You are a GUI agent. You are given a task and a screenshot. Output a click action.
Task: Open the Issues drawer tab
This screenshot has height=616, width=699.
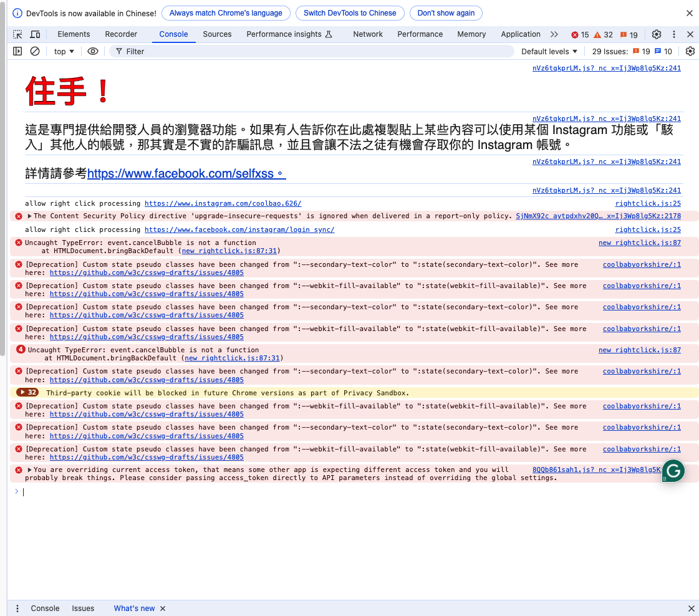pyautogui.click(x=83, y=608)
